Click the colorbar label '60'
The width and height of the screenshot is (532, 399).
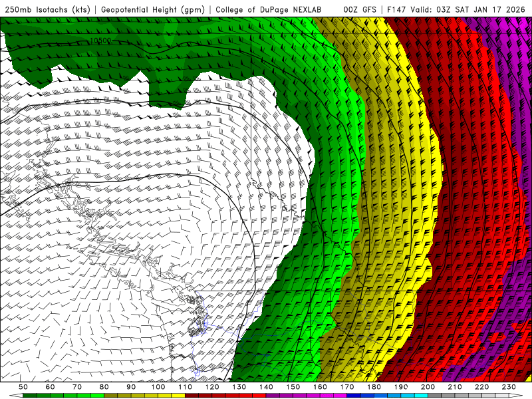[x=51, y=387]
